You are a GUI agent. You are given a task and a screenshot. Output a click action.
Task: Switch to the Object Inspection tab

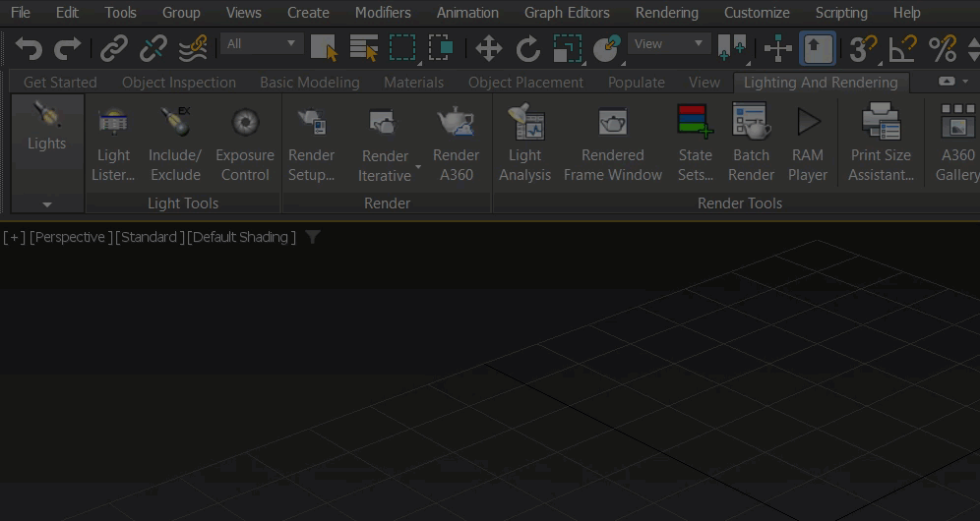[x=179, y=83]
